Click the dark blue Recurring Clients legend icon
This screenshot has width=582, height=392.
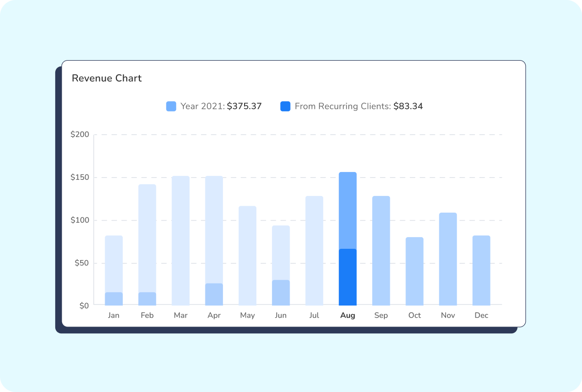(x=285, y=106)
